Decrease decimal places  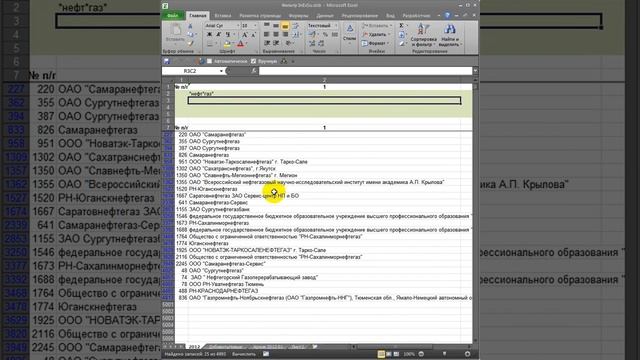(x=321, y=43)
